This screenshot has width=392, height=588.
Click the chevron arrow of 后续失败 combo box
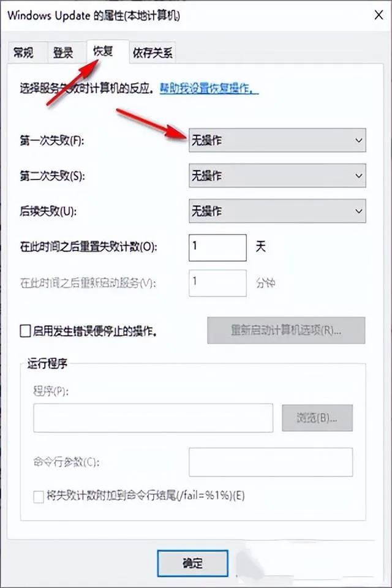pyautogui.click(x=358, y=211)
